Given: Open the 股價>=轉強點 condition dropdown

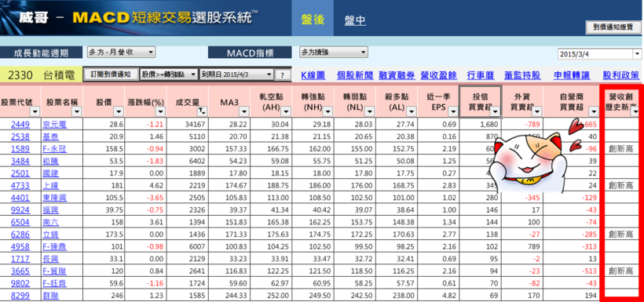Looking at the screenshot, I should point(169,75).
